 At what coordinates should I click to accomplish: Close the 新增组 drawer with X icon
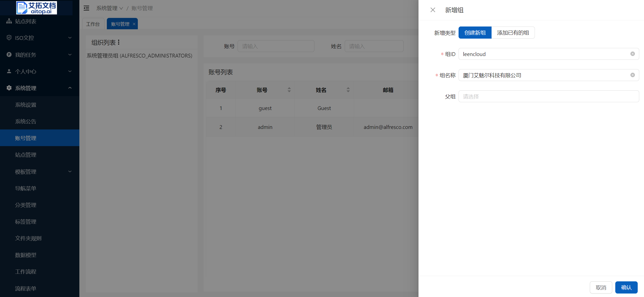433,10
